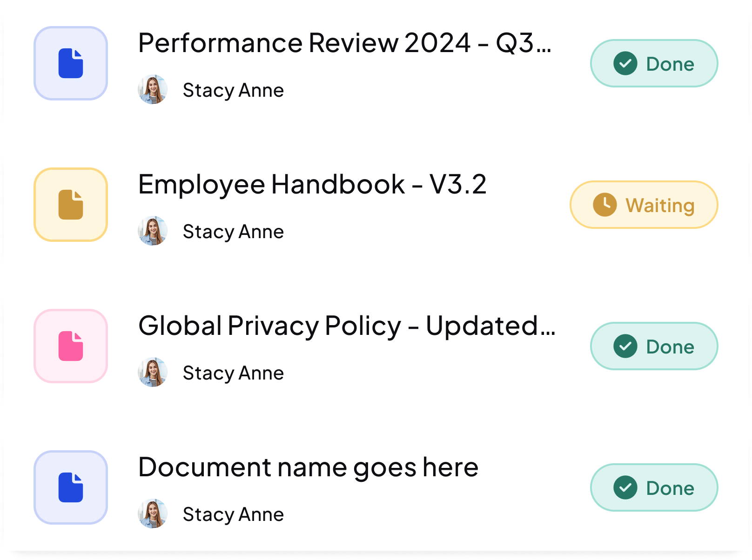The image size is (752, 560).
Task: Click Stacy Anne's avatar under Employee Handbook
Action: pos(153,231)
